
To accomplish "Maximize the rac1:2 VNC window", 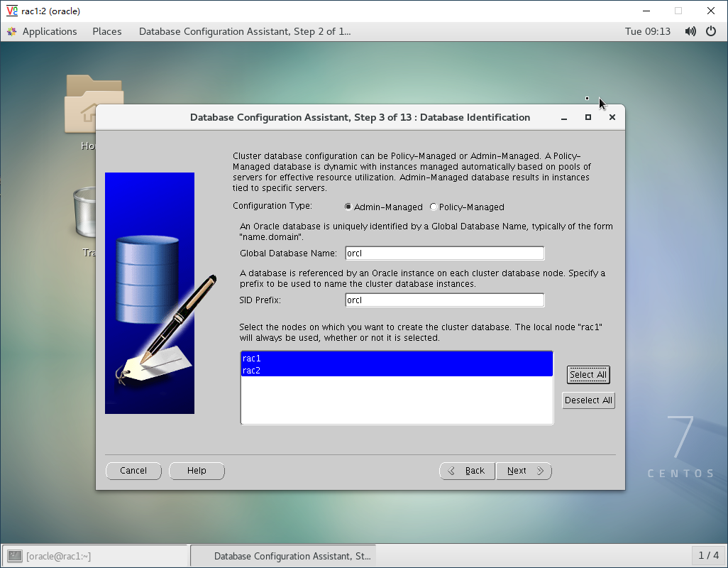I will point(678,11).
